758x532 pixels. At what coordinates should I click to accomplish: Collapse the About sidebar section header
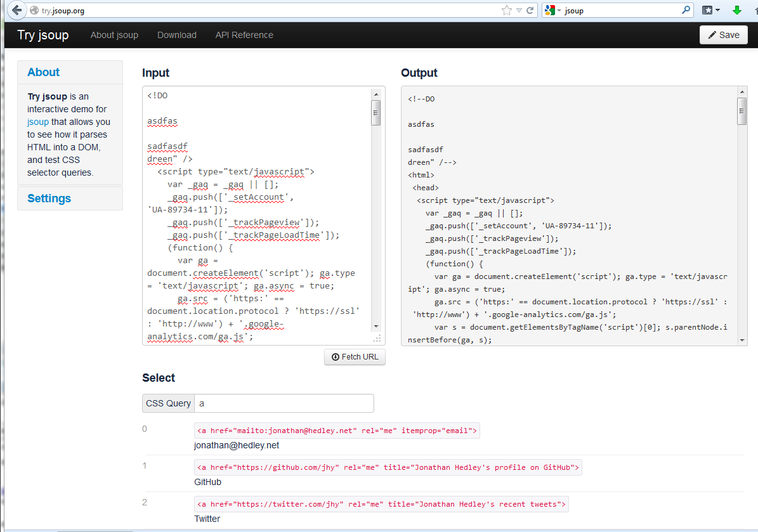(x=44, y=72)
